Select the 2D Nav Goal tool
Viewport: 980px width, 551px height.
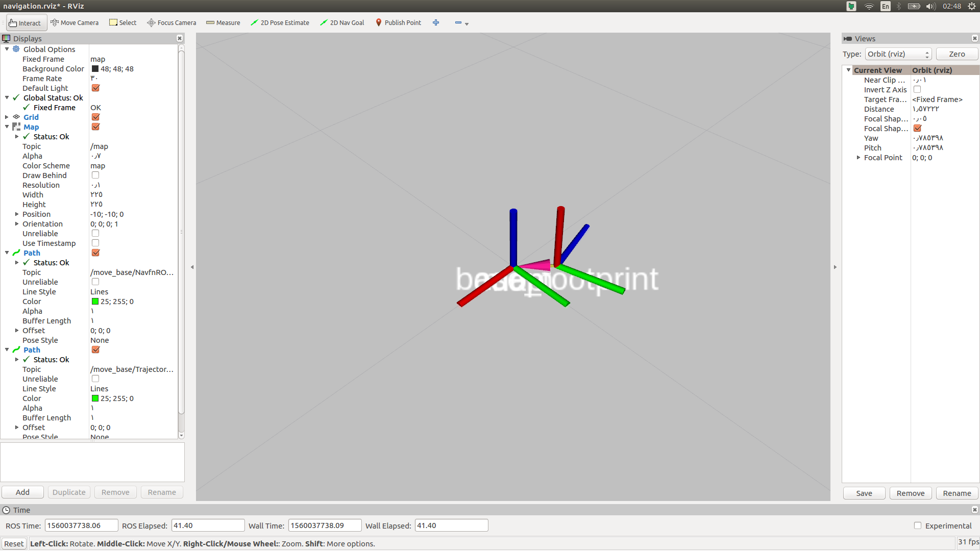pyautogui.click(x=344, y=22)
